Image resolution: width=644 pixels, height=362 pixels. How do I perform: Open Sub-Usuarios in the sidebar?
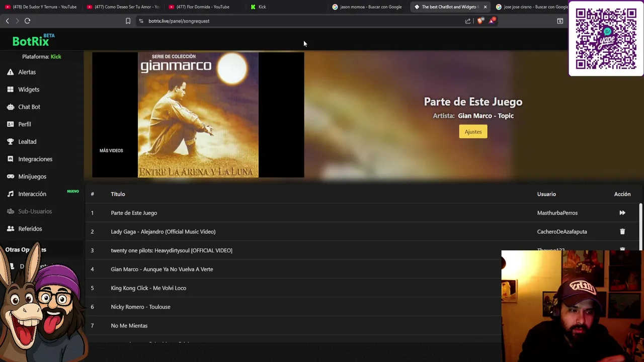[x=35, y=211]
